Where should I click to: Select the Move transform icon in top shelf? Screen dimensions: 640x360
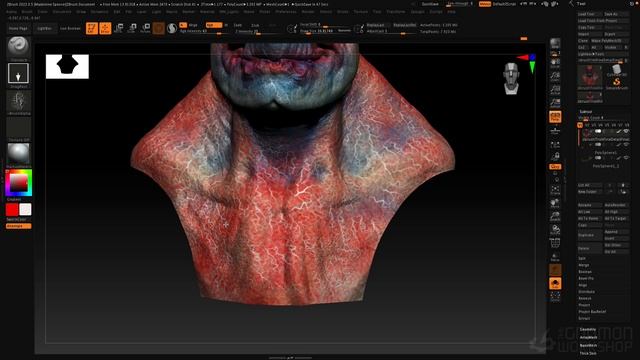coord(119,28)
